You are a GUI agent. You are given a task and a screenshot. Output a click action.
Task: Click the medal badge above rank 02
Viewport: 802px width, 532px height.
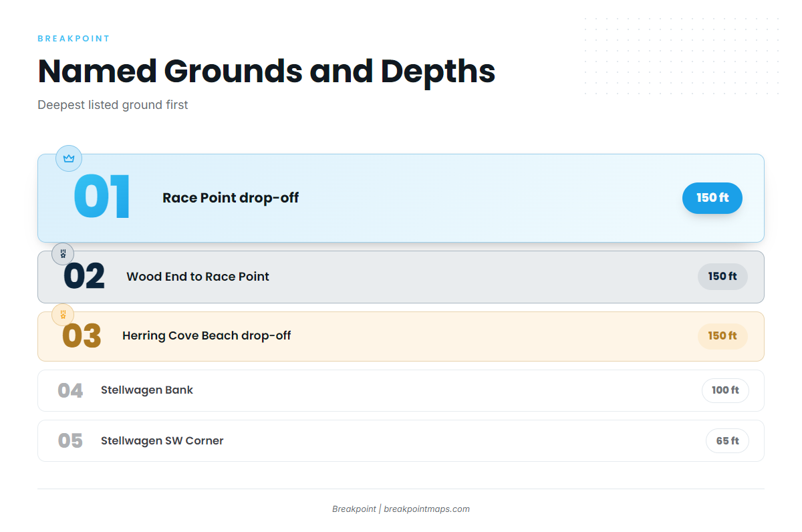point(63,254)
